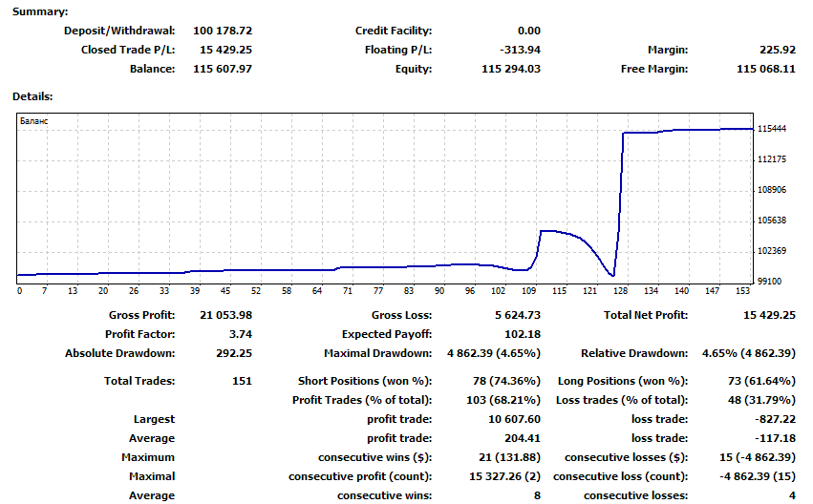Click the Maximum row label
The height and width of the screenshot is (504, 813).
click(148, 457)
